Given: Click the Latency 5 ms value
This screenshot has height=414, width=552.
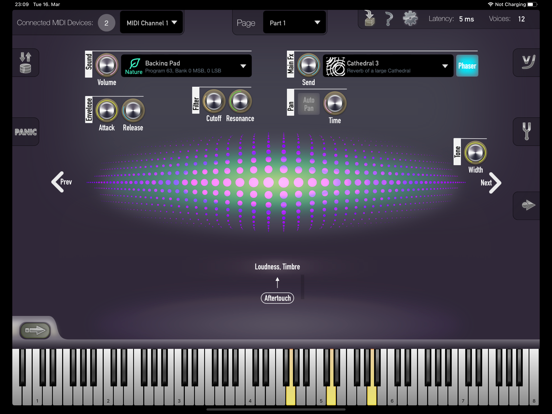Looking at the screenshot, I should pyautogui.click(x=466, y=19).
